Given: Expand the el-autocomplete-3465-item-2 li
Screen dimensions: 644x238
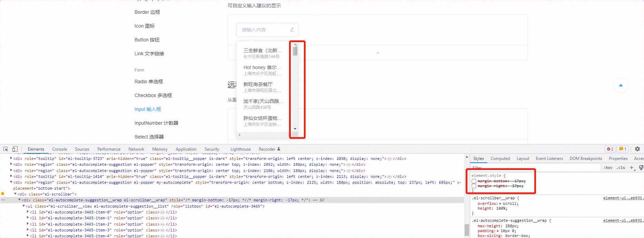Looking at the screenshot, I should [28, 224].
